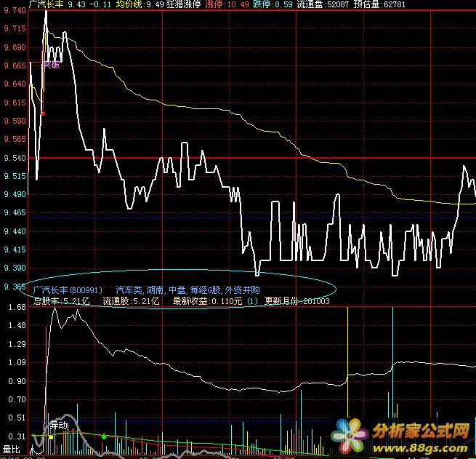Click the 1.68 volume-ratio axis label

coord(17,307)
